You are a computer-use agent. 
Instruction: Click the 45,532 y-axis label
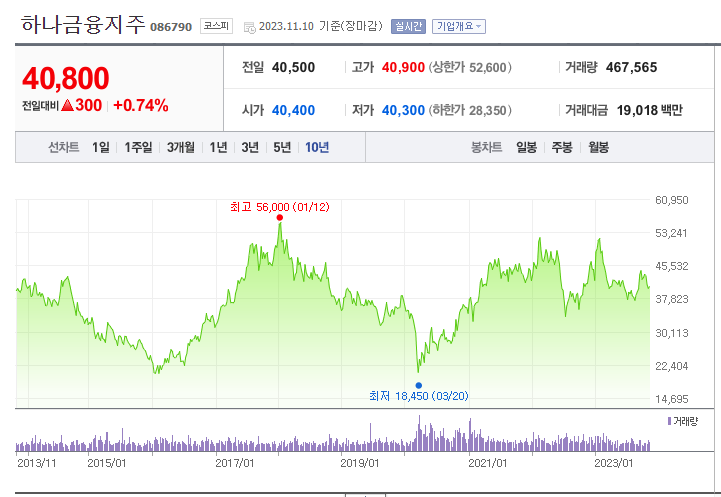(672, 266)
